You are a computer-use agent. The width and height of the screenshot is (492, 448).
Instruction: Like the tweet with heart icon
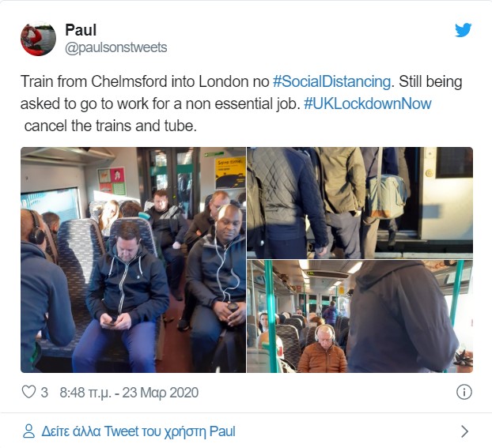tap(28, 392)
